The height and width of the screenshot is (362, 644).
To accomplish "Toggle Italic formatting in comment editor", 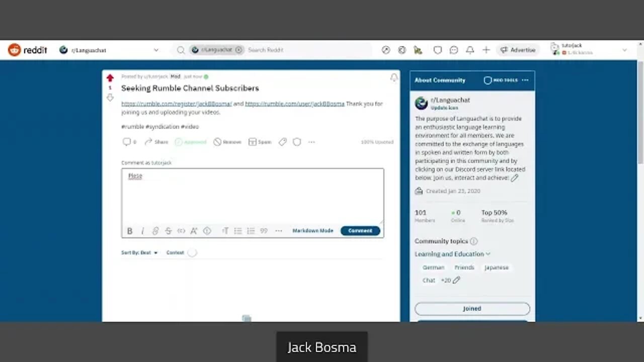I will coord(142,231).
